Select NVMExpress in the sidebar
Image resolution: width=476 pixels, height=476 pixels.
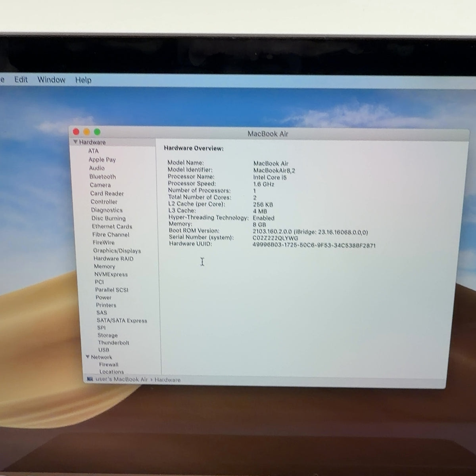pyautogui.click(x=111, y=274)
